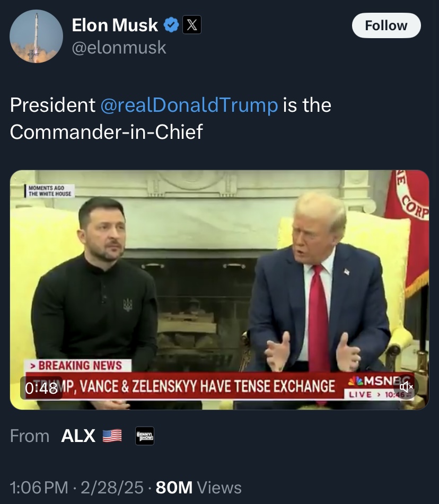
Task: Open the ALX source account
Action: pos(78,436)
